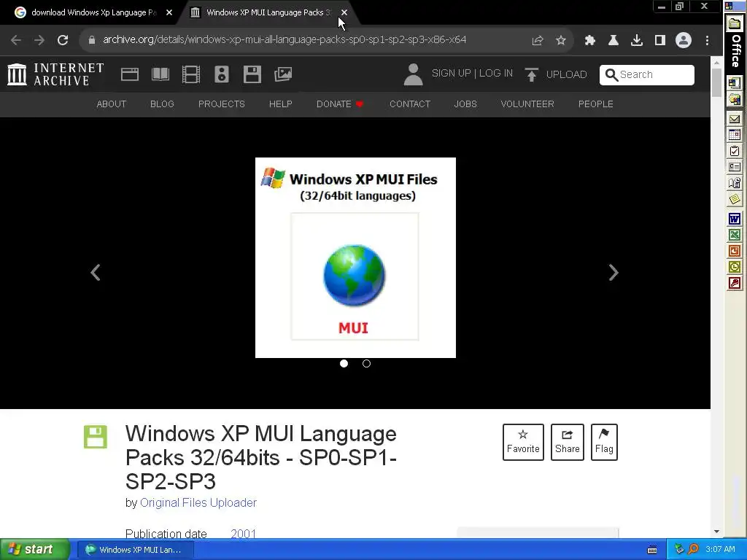Click New Message envelope icon in Office bar
The image size is (747, 560).
point(734,119)
